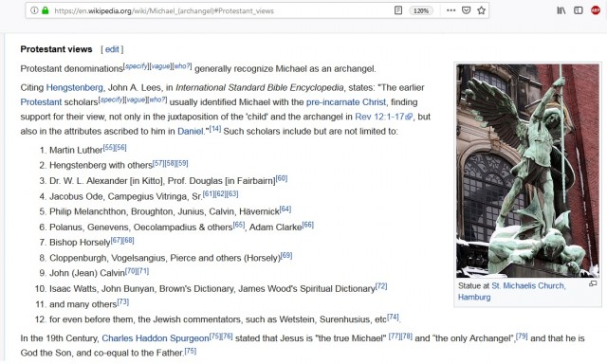Click 'who?' tag after Protestant denominations

182,66
